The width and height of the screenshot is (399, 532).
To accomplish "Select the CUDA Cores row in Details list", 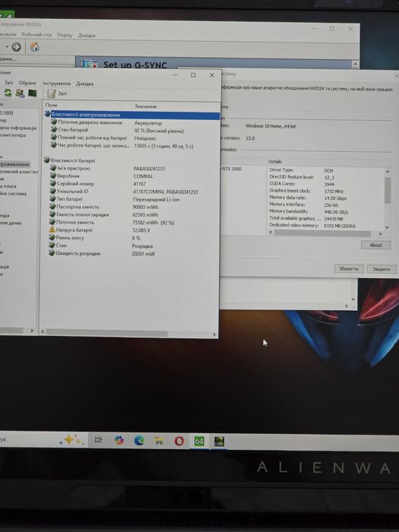I will (x=326, y=184).
